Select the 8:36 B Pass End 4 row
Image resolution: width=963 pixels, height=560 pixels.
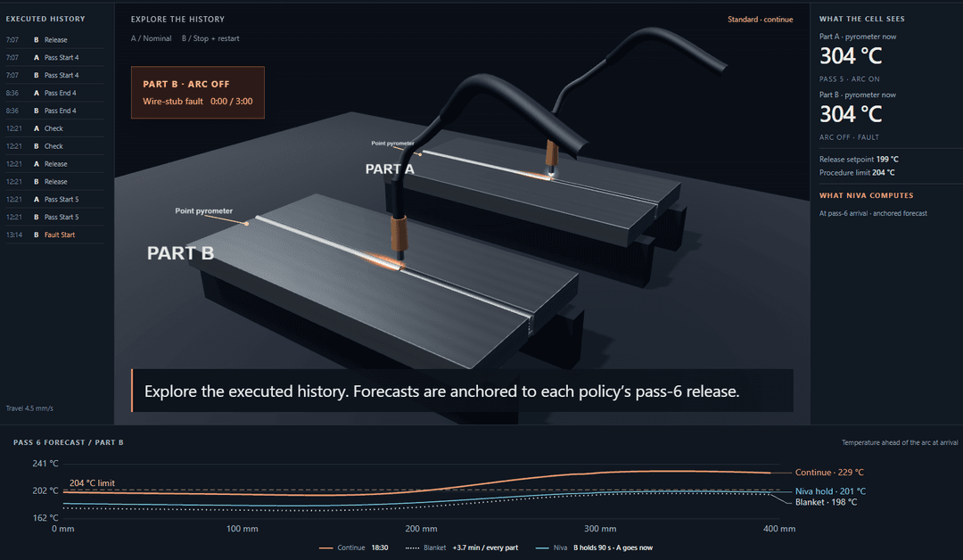(54, 111)
